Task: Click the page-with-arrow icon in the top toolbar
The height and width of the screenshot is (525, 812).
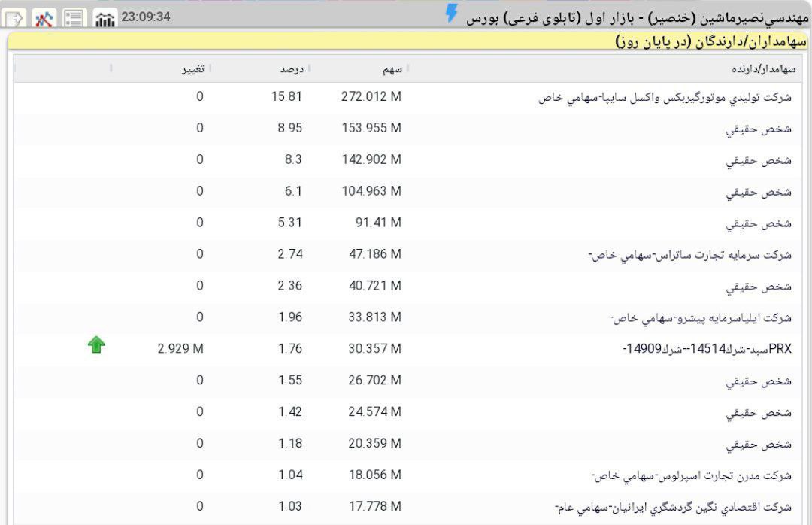Action: pyautogui.click(x=14, y=19)
